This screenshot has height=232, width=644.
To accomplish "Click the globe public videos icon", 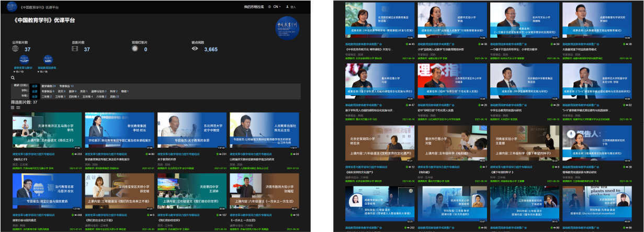I will (15, 49).
